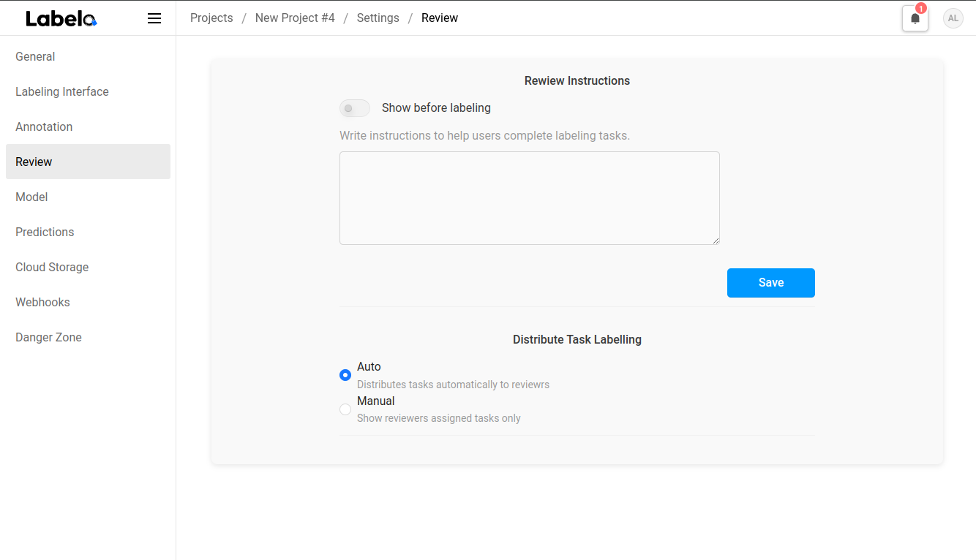Click 'Show reviewers assigned tasks only' text
The width and height of the screenshot is (976, 560).
coord(439,418)
